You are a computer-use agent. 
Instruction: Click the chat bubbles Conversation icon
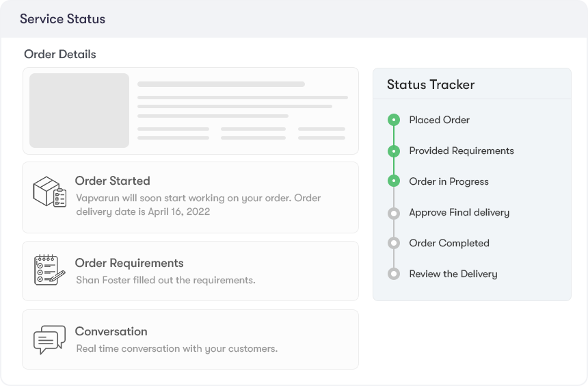click(x=49, y=339)
